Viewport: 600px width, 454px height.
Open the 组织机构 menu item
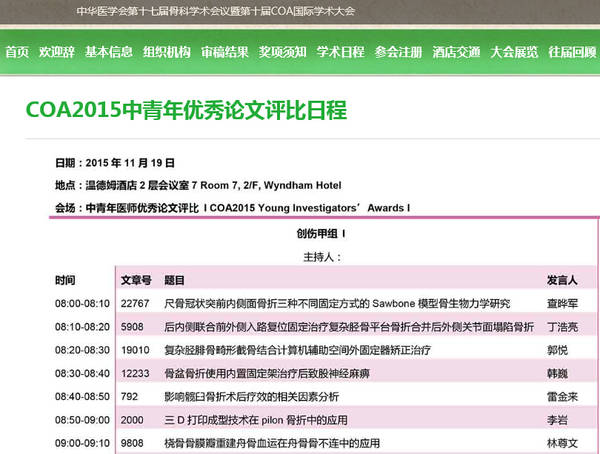[x=167, y=52]
